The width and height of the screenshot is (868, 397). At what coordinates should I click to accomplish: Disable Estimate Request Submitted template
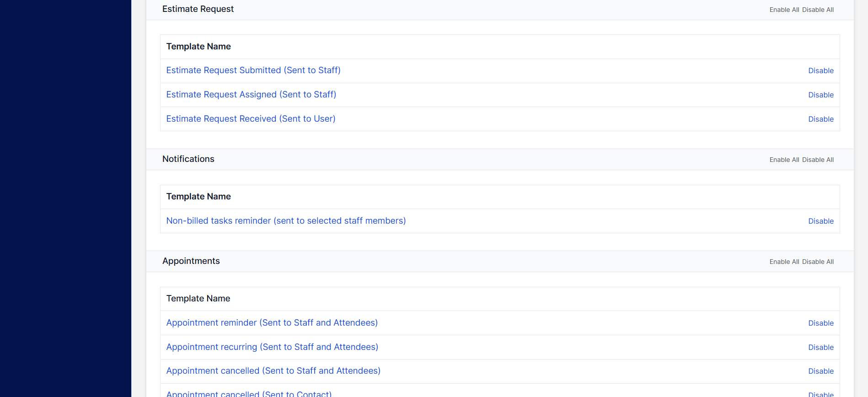(821, 71)
